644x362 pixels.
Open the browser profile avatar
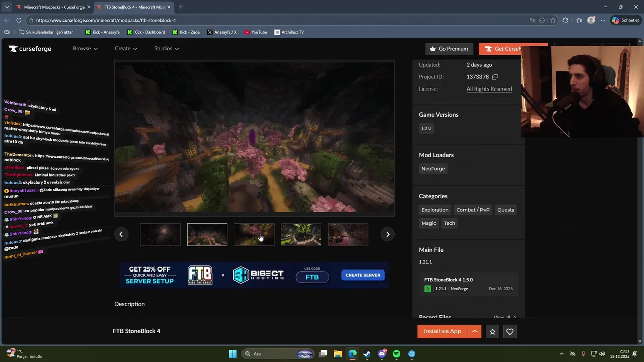click(591, 20)
